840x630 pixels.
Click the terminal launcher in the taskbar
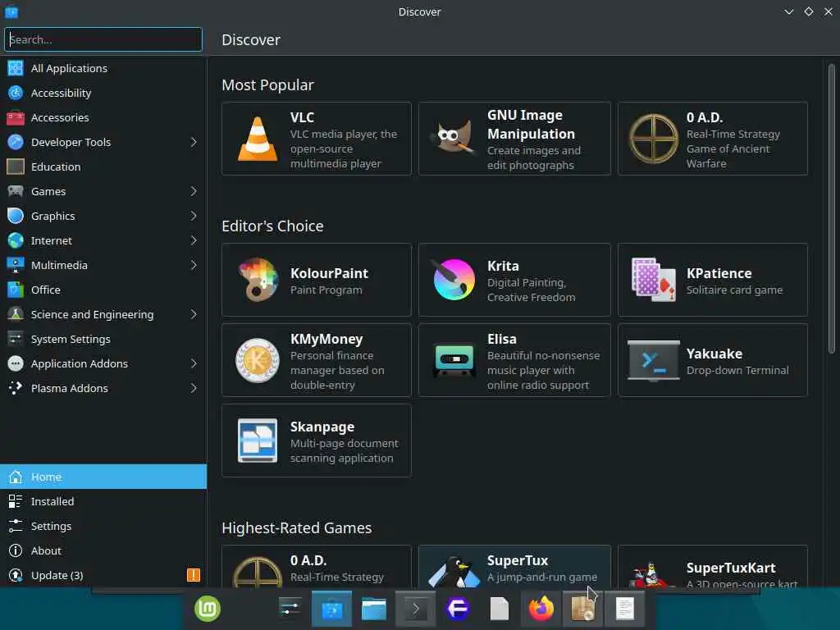tap(416, 609)
